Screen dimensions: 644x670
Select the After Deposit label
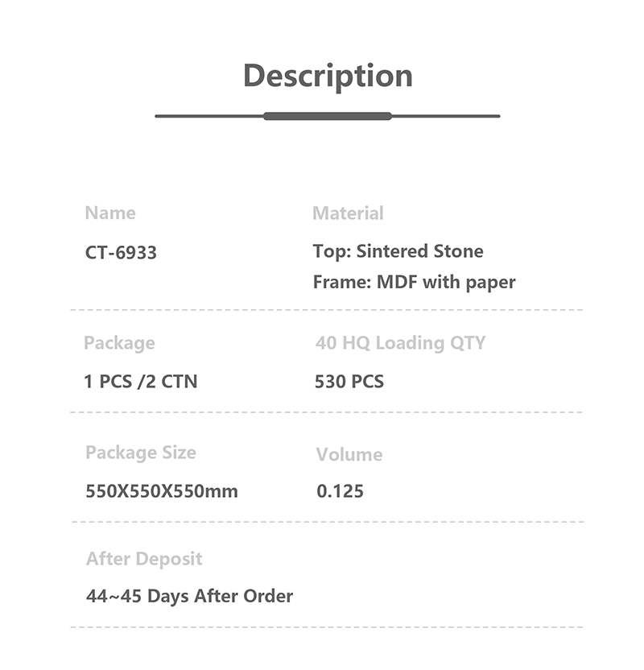click(x=144, y=559)
